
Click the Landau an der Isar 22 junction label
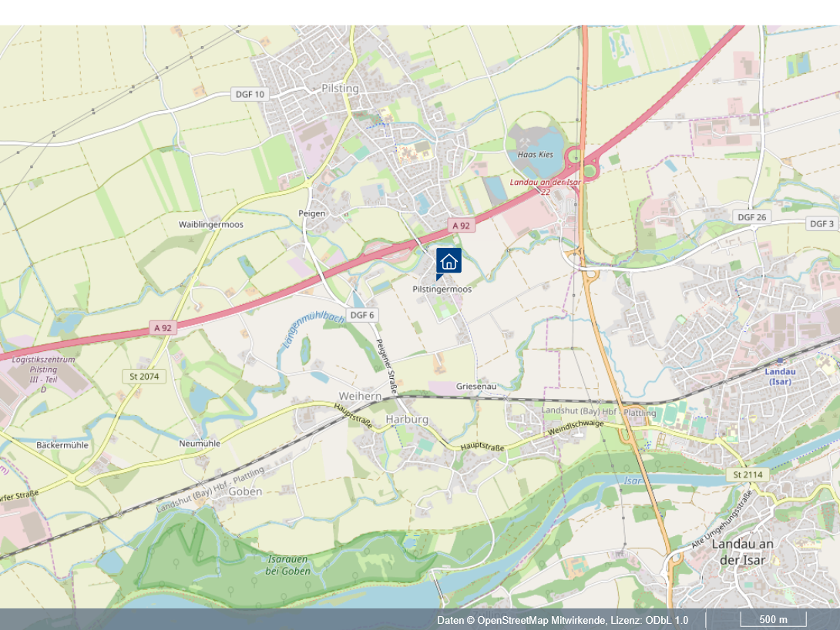pyautogui.click(x=545, y=187)
